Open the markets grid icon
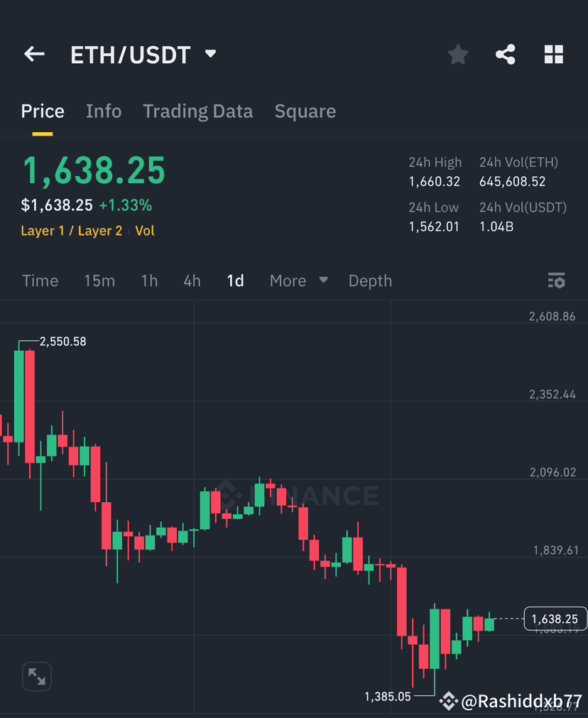This screenshot has height=718, width=588. [554, 54]
